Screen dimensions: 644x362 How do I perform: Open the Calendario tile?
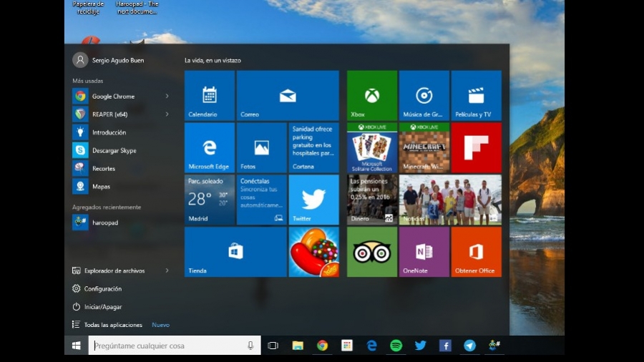click(209, 95)
